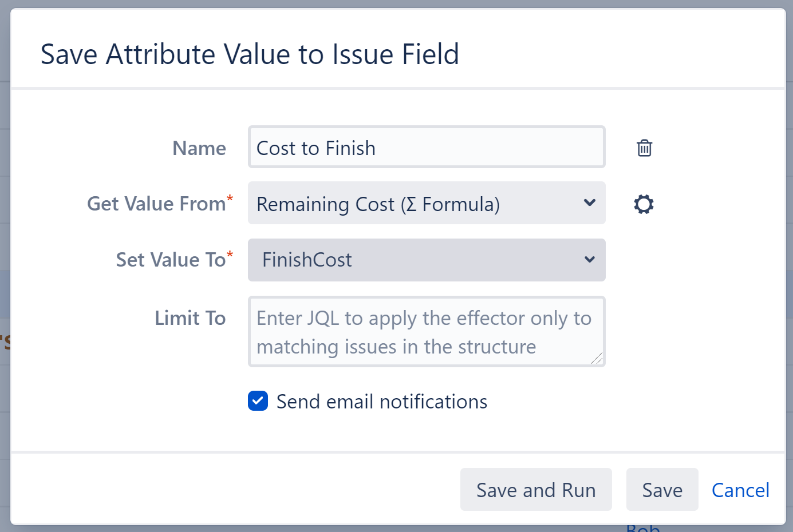Click the sigma formula entry in Get Value From
793x532 pixels.
[427, 204]
